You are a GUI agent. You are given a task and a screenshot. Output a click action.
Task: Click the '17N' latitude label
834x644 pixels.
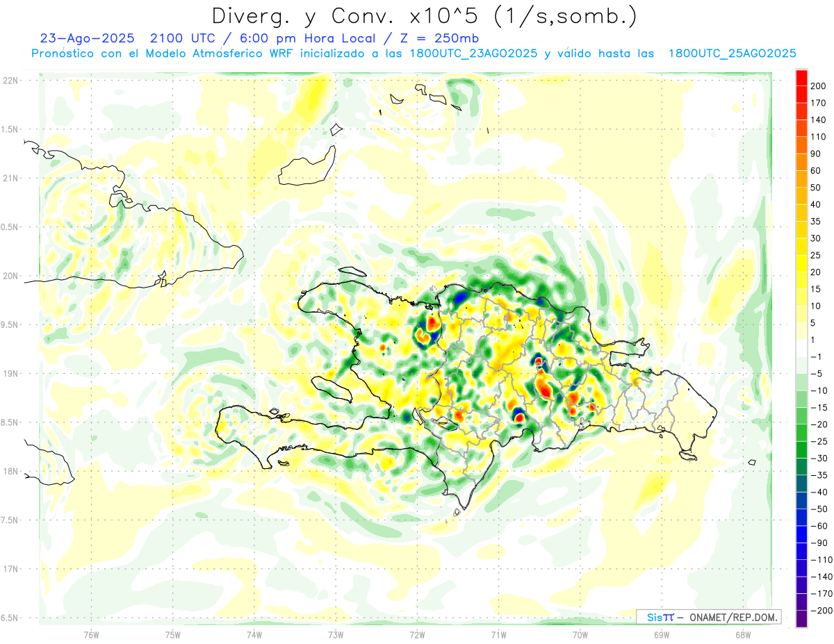pos(10,569)
